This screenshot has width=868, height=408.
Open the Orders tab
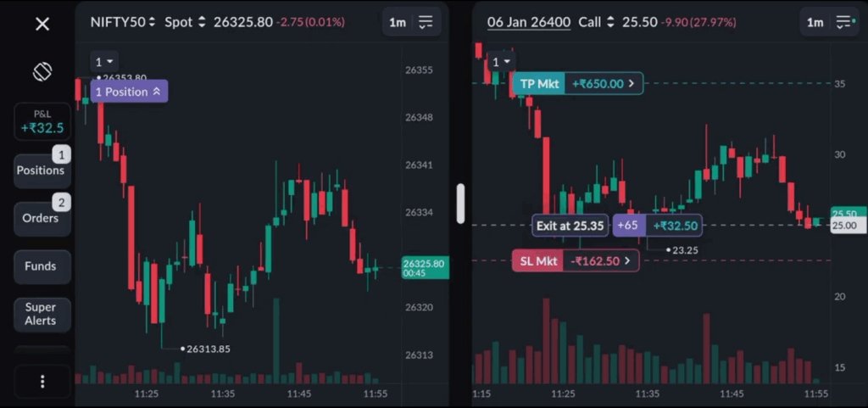(42, 218)
